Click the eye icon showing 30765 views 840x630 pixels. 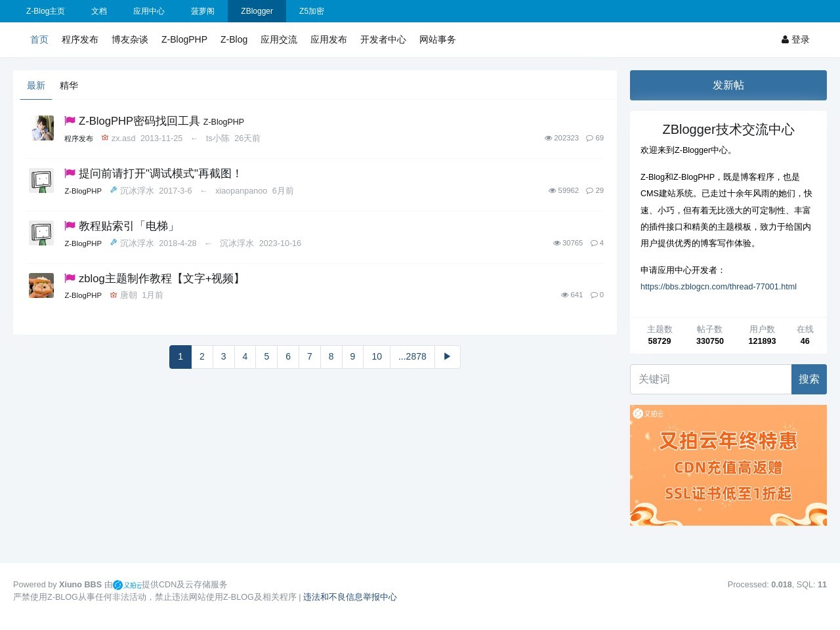[556, 243]
